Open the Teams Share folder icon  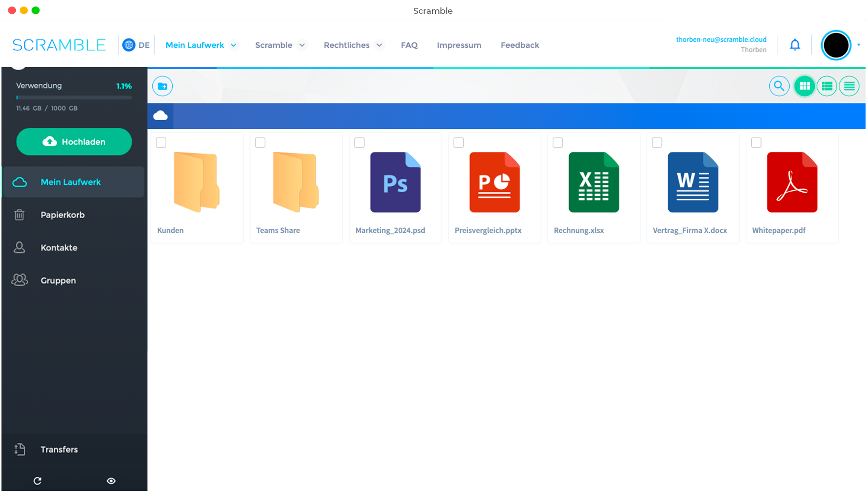(296, 182)
